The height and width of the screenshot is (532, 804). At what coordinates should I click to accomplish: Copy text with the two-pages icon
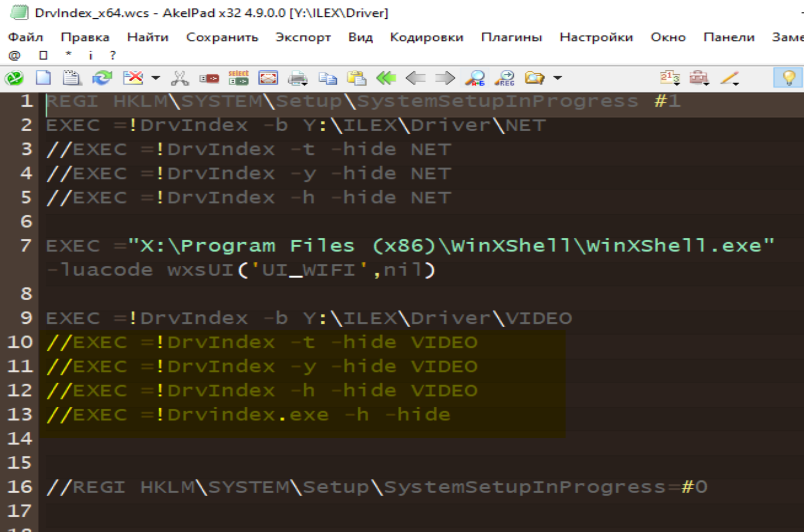pyautogui.click(x=328, y=78)
